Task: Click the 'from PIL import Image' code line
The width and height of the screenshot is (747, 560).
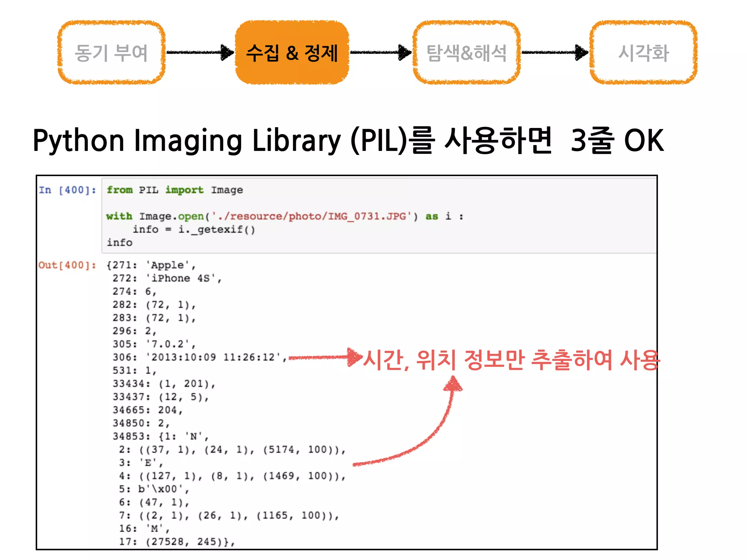Action: [174, 190]
